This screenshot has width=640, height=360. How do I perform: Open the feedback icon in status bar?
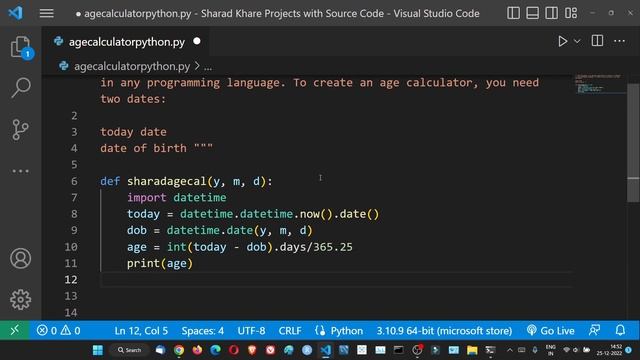tap(595, 330)
